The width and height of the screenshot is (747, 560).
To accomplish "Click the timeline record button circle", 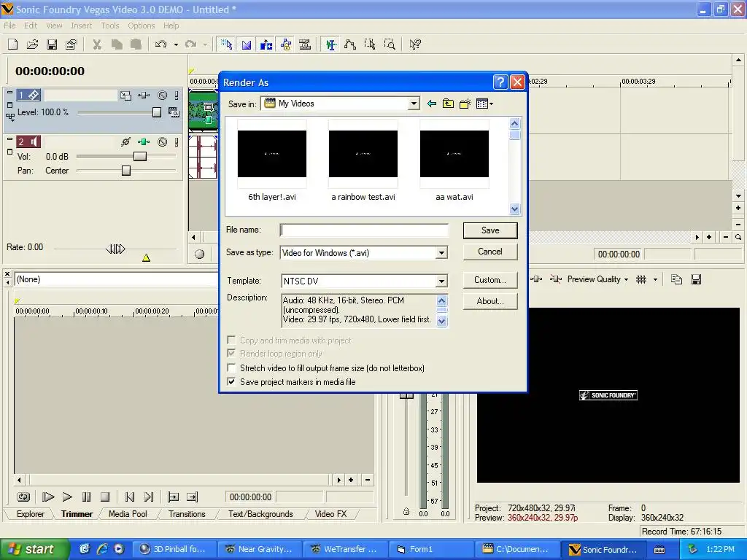I will coord(200,254).
